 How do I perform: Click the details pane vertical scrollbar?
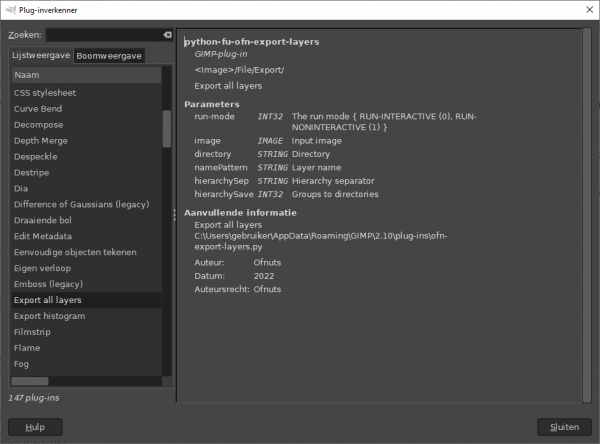[x=587, y=215]
